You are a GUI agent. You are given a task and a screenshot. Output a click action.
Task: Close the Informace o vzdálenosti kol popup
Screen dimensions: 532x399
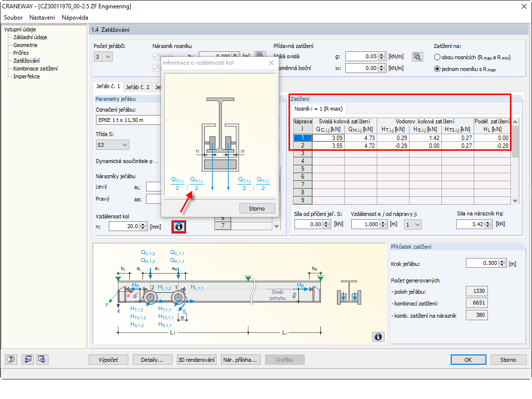pyautogui.click(x=271, y=63)
